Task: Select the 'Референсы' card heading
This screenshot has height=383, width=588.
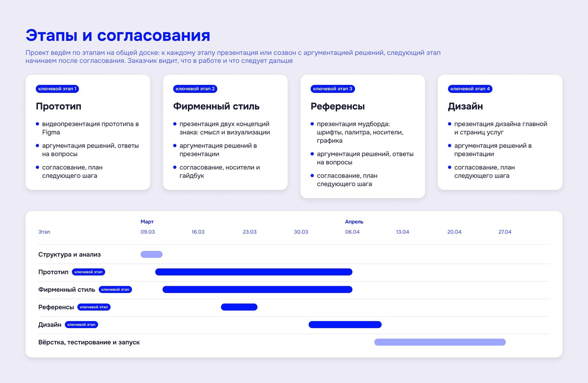Action: click(338, 106)
